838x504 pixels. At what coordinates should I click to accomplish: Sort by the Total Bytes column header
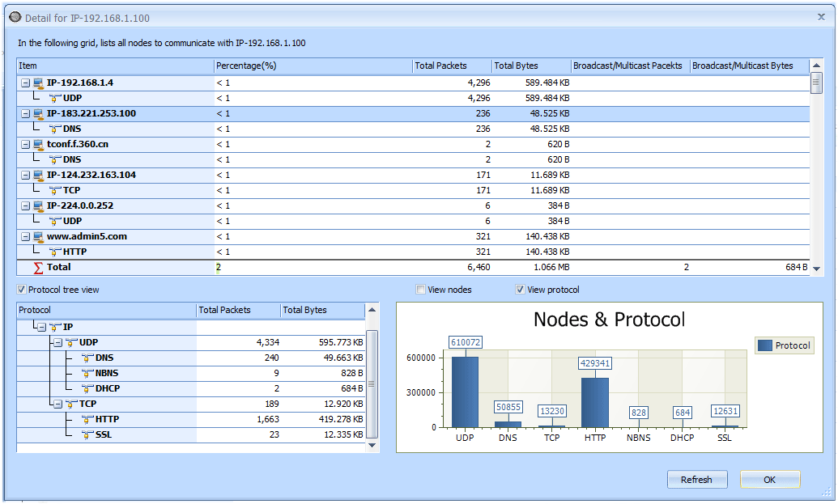(x=516, y=66)
